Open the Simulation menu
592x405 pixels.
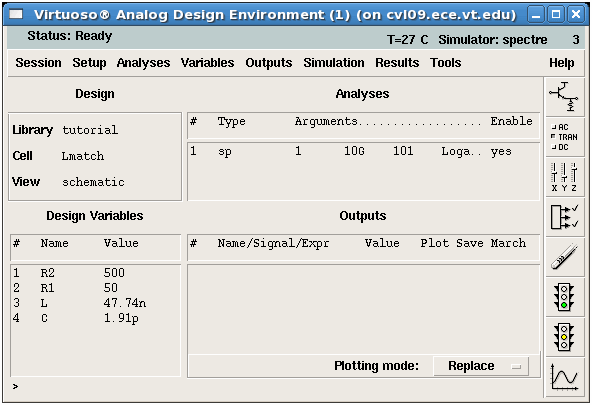pyautogui.click(x=334, y=63)
